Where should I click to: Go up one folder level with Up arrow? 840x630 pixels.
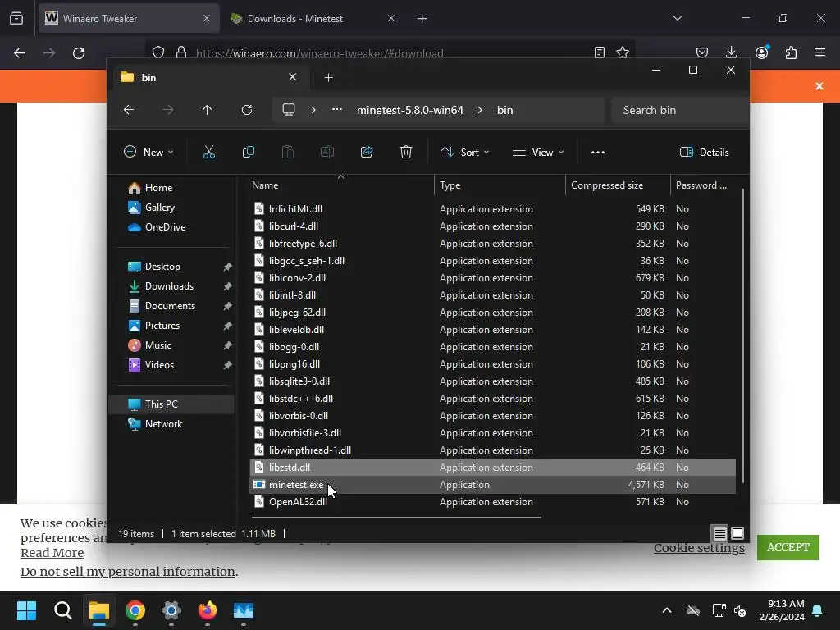[x=208, y=110]
